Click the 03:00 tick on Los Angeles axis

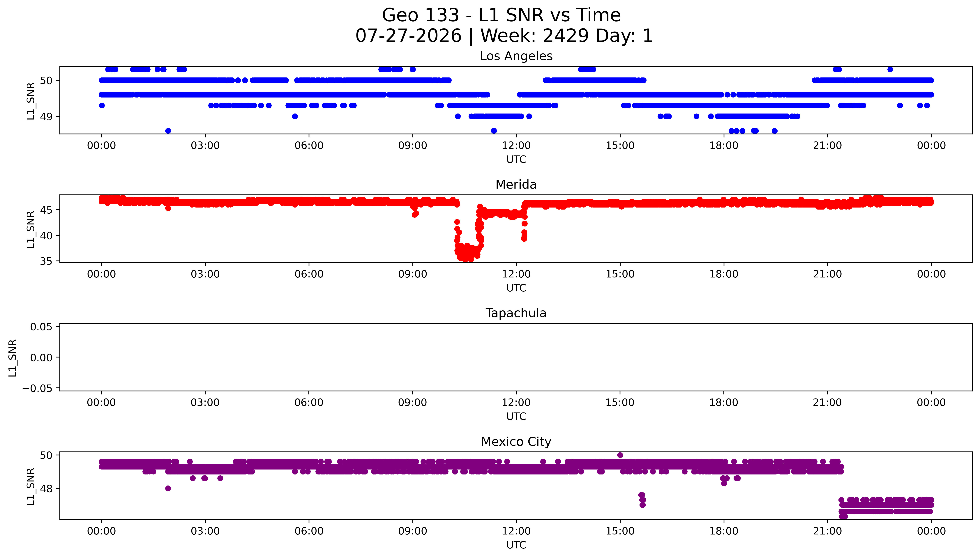205,146
